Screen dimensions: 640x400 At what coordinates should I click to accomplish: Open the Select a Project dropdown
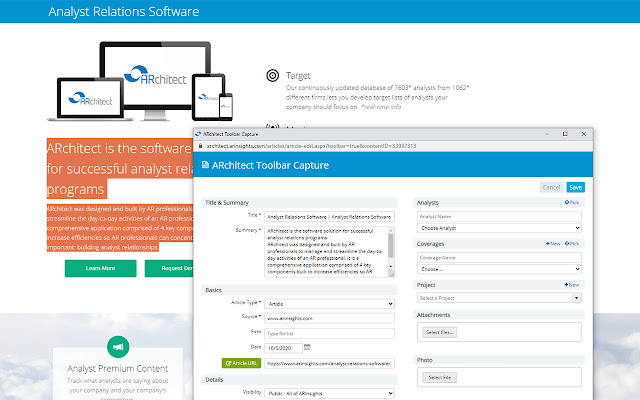(x=499, y=298)
